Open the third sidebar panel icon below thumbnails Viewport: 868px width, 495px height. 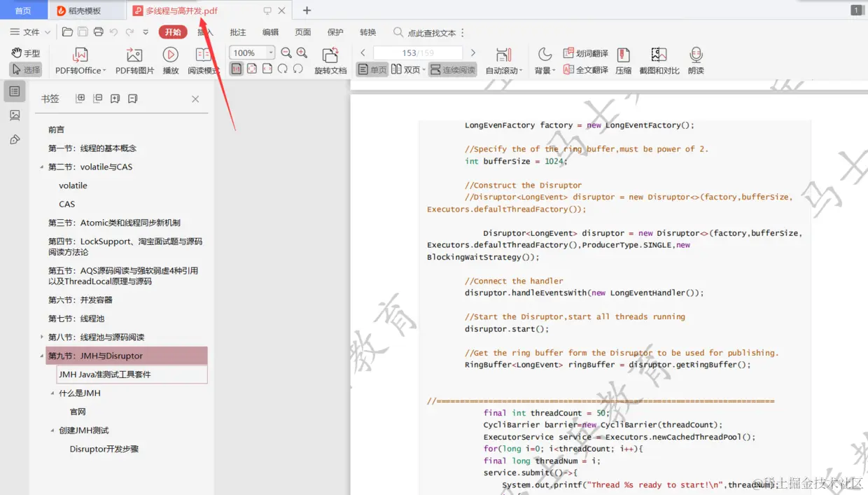point(15,139)
